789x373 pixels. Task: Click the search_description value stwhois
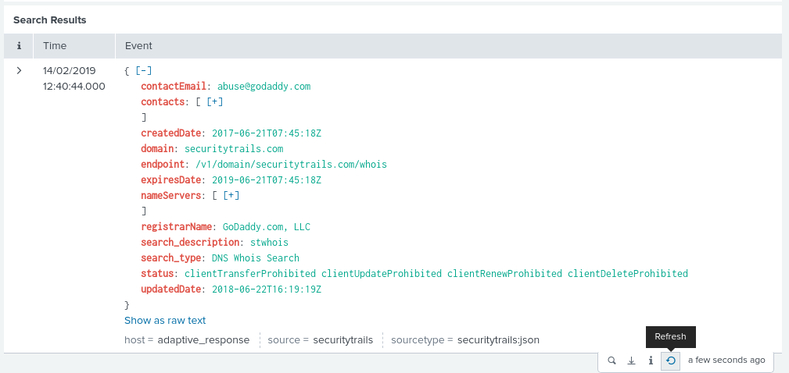coord(269,242)
